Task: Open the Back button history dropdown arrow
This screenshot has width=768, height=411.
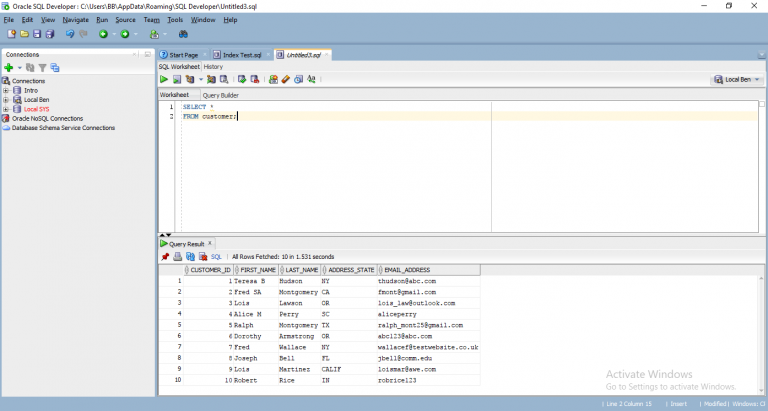Action: point(114,34)
